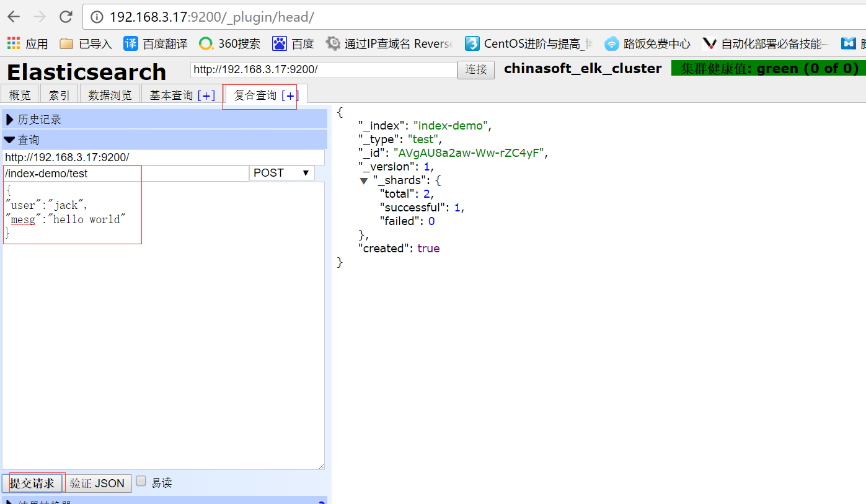
Task: Open the 百度 paw bookmark
Action: pos(293,43)
